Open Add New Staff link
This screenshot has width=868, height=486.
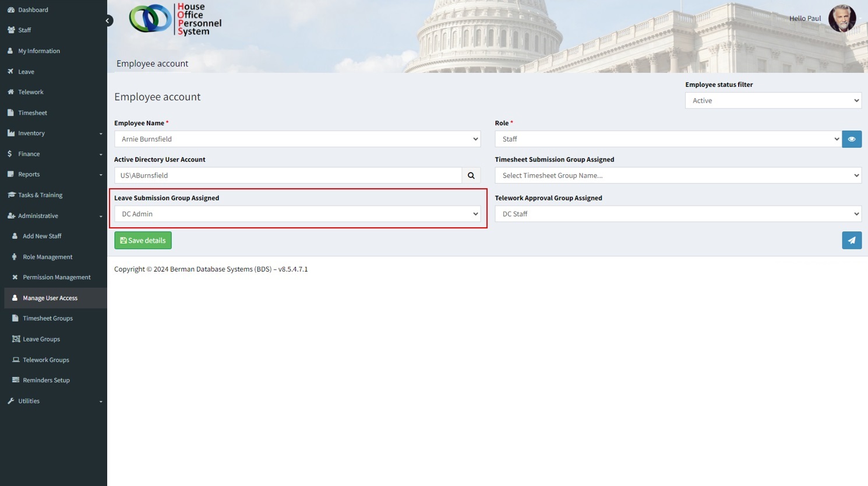(x=42, y=236)
